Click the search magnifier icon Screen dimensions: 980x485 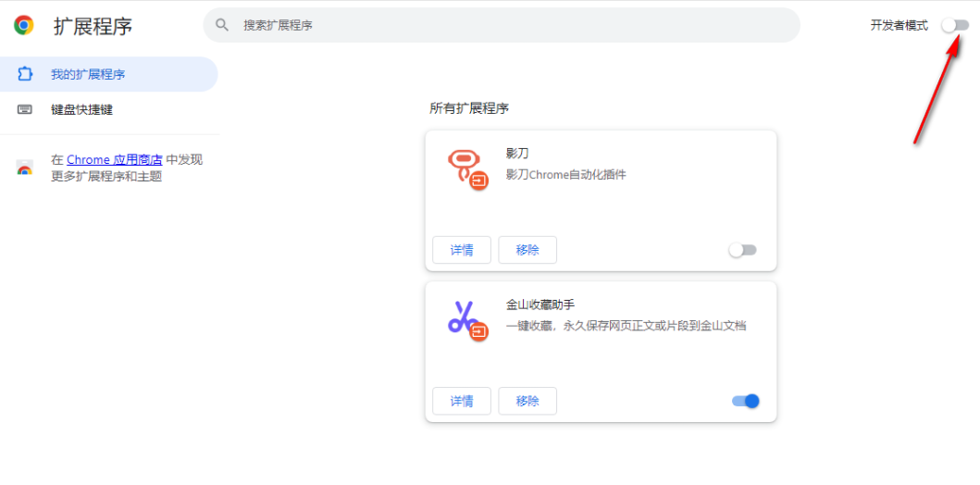222,25
